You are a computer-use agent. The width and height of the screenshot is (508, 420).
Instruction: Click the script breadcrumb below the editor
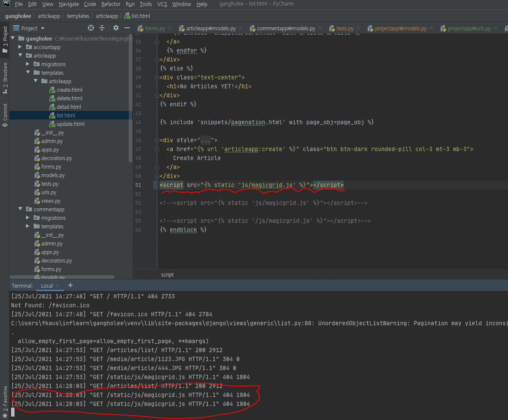[167, 274]
